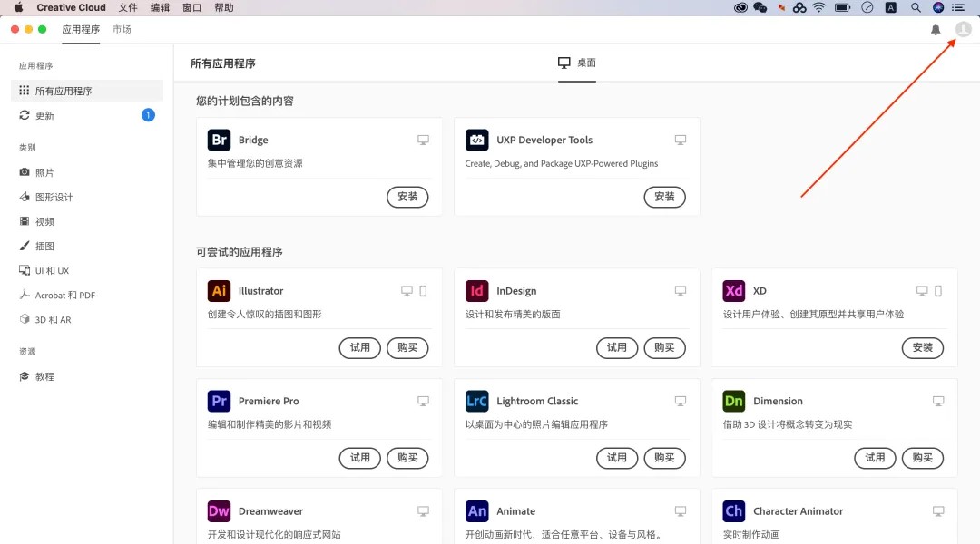This screenshot has width=980, height=544.
Task: Open 更新 in the sidebar
Action: pyautogui.click(x=87, y=115)
